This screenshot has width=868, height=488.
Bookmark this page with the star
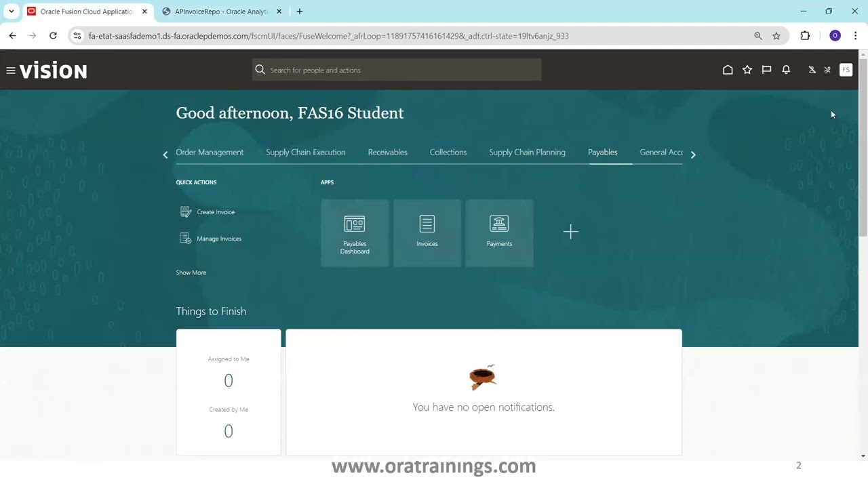[776, 36]
